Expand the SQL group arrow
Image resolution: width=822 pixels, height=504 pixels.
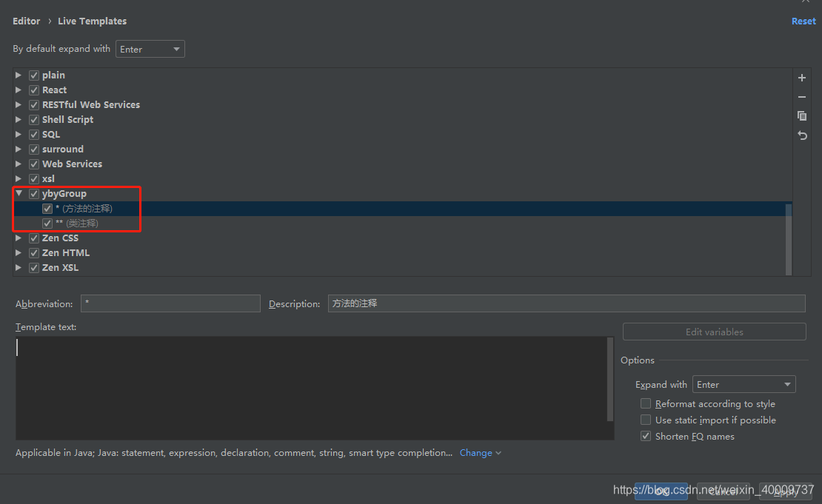click(x=19, y=135)
